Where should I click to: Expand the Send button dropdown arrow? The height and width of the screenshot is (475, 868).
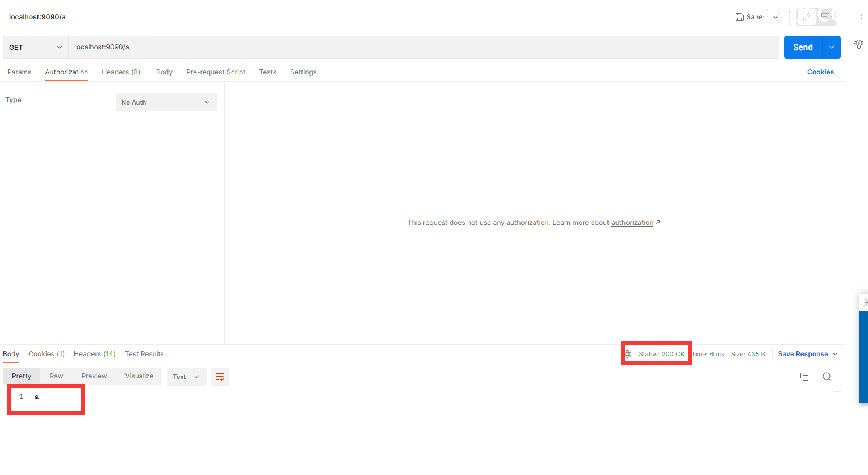[x=832, y=47]
